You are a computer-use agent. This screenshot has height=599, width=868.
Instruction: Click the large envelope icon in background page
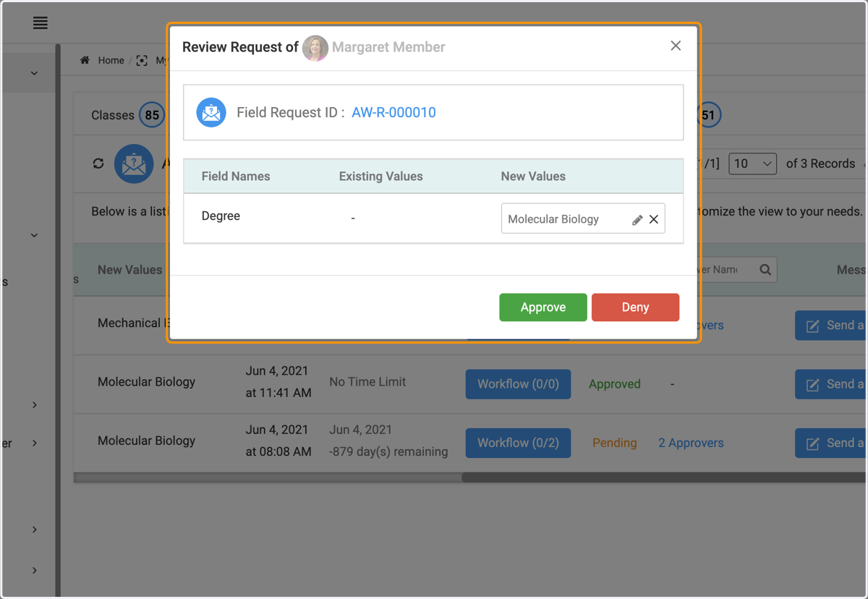point(134,163)
